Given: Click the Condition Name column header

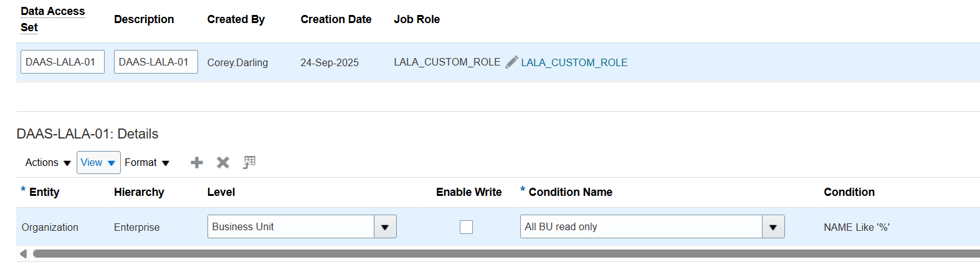Looking at the screenshot, I should (x=570, y=192).
